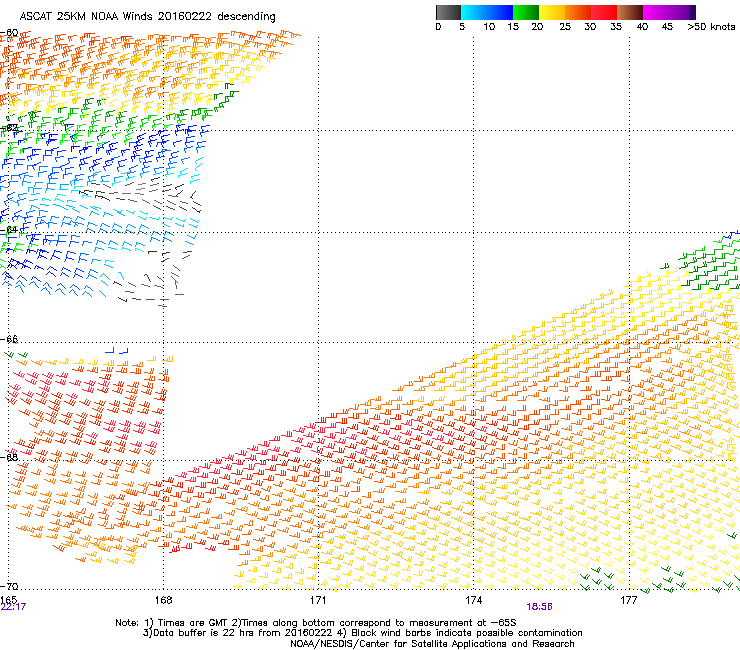Click the -64 latitude axis label
Viewport: 740px width, 650px height.
pos(9,230)
